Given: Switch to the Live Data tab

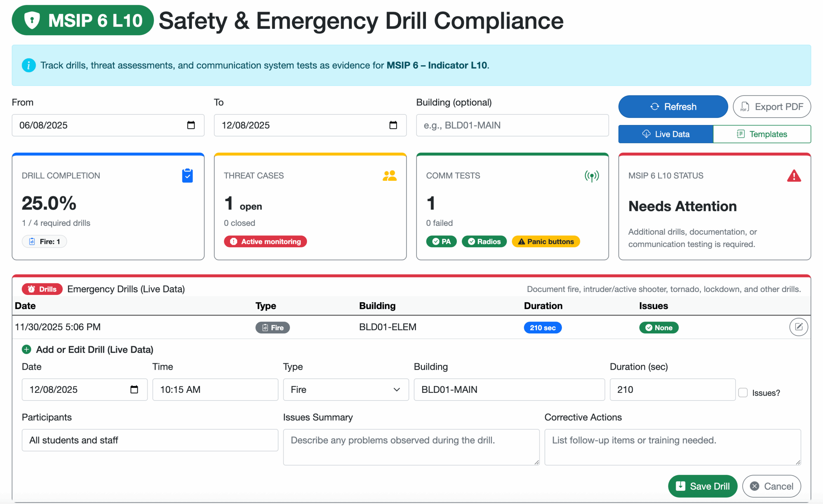Looking at the screenshot, I should coord(665,134).
